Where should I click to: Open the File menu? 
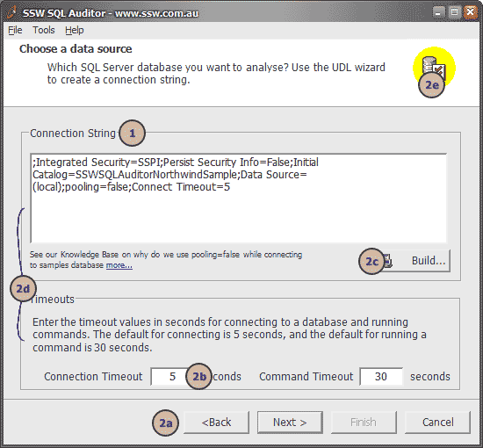(15, 30)
